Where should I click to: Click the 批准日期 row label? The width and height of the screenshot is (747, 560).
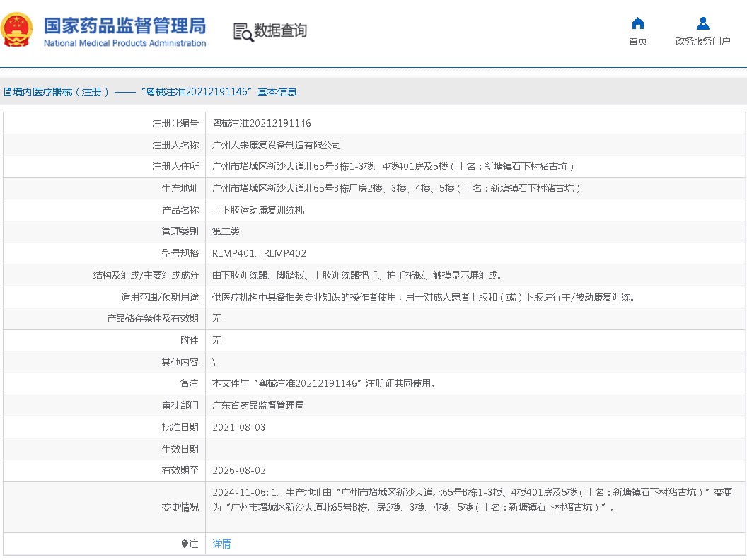[180, 428]
